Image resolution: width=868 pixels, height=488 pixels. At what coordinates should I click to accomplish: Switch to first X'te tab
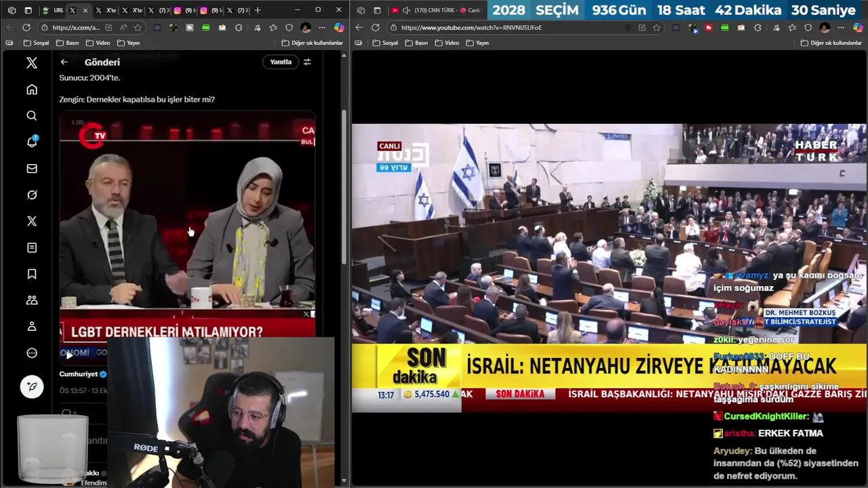pyautogui.click(x=106, y=10)
